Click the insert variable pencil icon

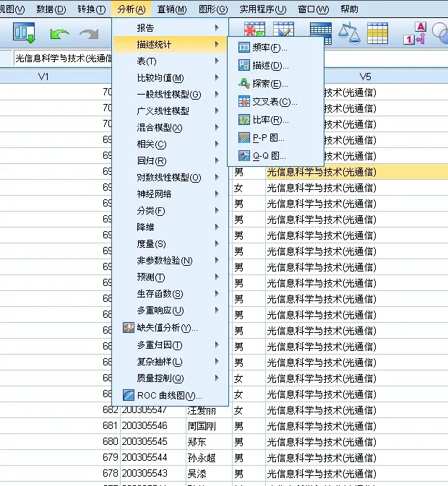[x=284, y=28]
